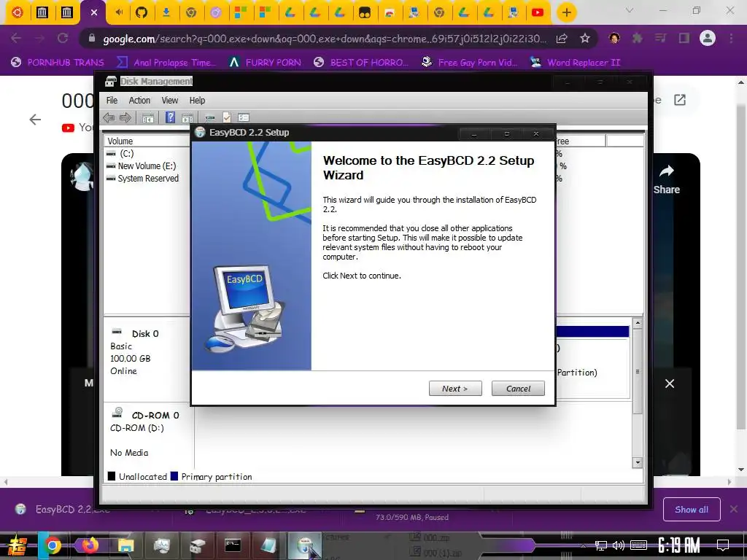Click Show all downloads
This screenshot has width=747, height=560.
tap(692, 510)
